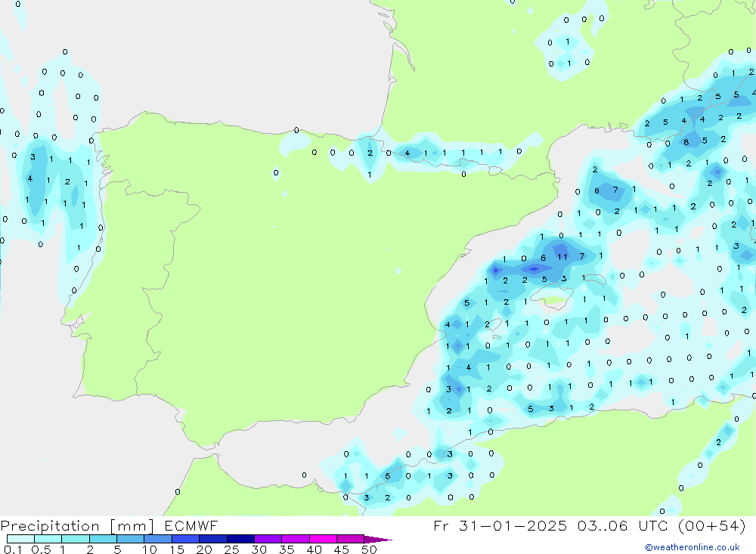The image size is (756, 554).
Task: Click the 'Precipitation [mm]' title text
Action: pyautogui.click(x=77, y=526)
